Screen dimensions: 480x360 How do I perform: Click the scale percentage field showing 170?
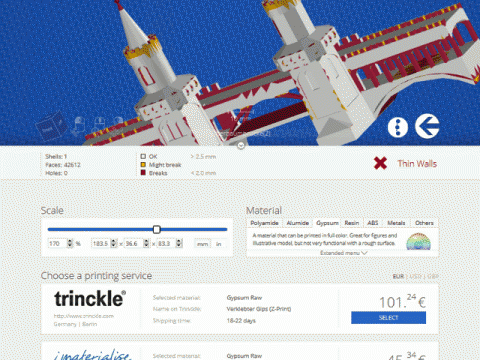point(57,244)
